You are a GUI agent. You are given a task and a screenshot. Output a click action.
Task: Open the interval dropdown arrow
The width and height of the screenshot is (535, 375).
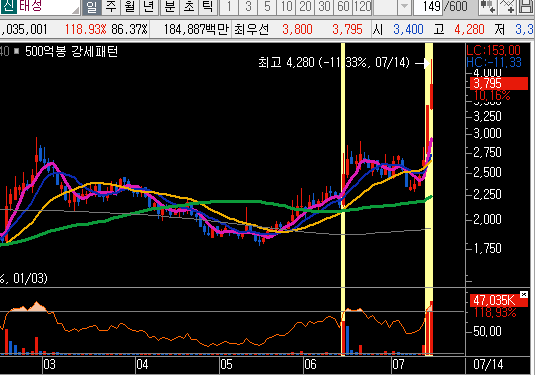(x=404, y=7)
